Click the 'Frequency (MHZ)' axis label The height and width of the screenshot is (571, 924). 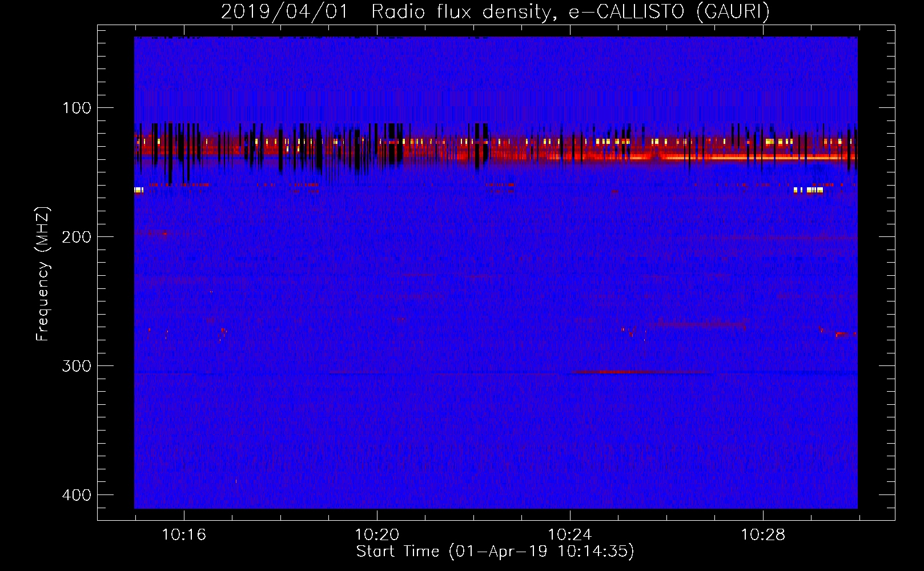43,274
